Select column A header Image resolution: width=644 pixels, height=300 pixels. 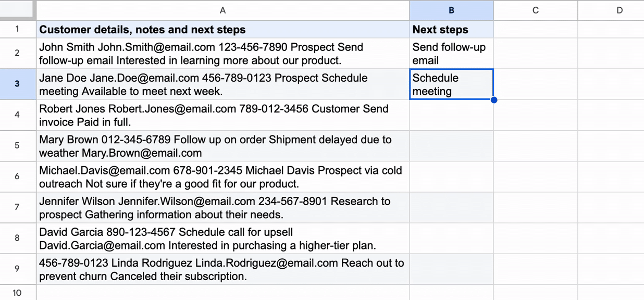coord(222,10)
